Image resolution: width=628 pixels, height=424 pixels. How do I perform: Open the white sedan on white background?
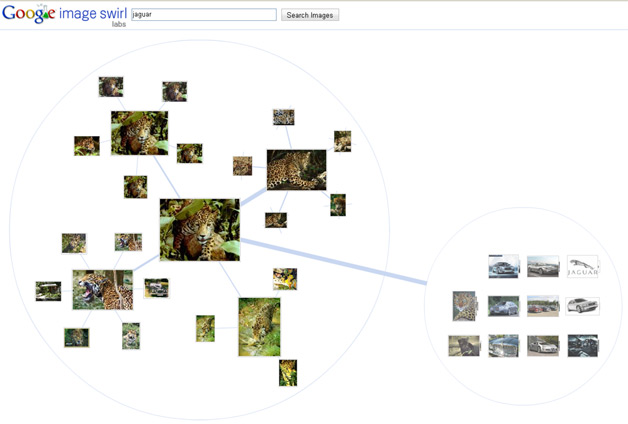[x=582, y=306]
